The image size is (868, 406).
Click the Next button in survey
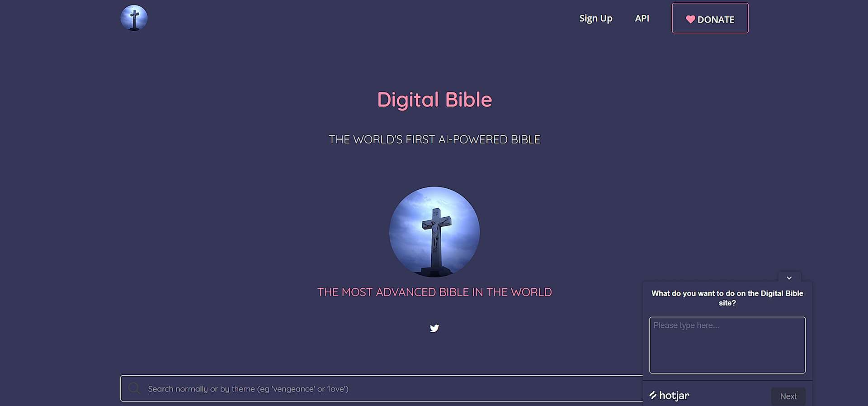tap(788, 396)
